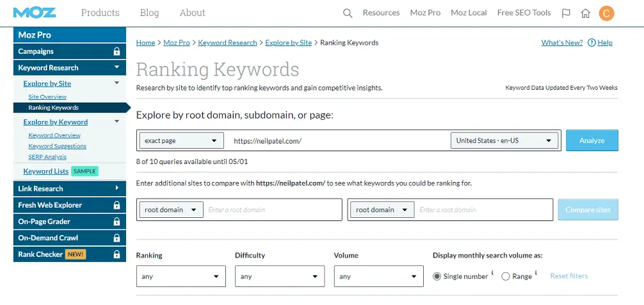Open the Products menu
The height and width of the screenshot is (305, 644).
coord(101,13)
